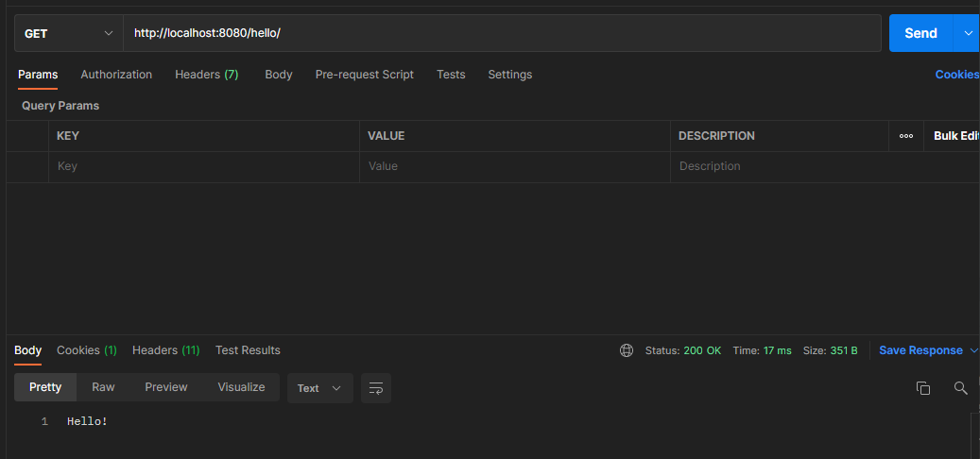Select the Pretty view
Viewport: 980px width, 459px height.
point(45,387)
